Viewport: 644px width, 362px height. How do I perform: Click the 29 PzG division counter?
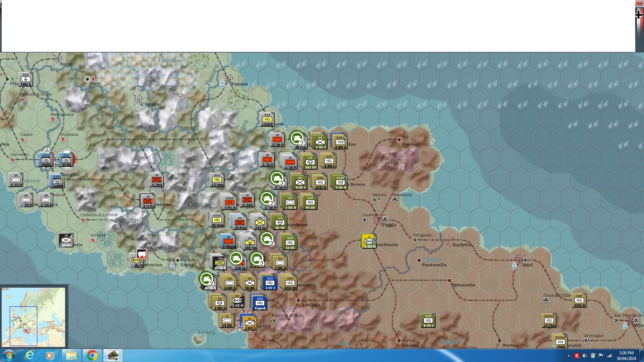(x=239, y=222)
